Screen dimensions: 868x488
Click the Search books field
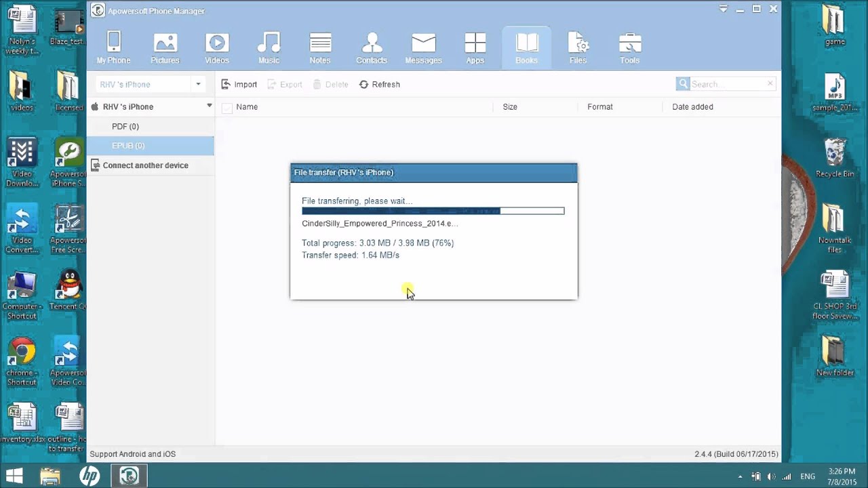728,84
